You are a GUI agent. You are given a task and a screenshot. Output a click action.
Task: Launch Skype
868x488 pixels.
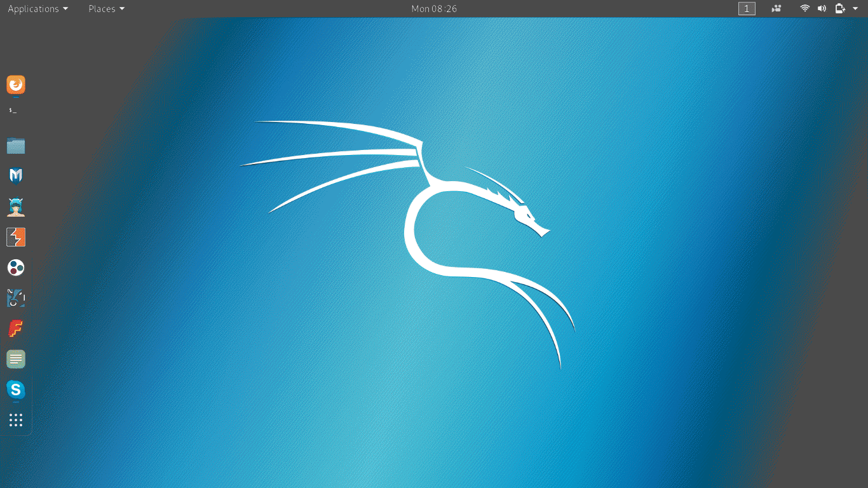tap(15, 390)
